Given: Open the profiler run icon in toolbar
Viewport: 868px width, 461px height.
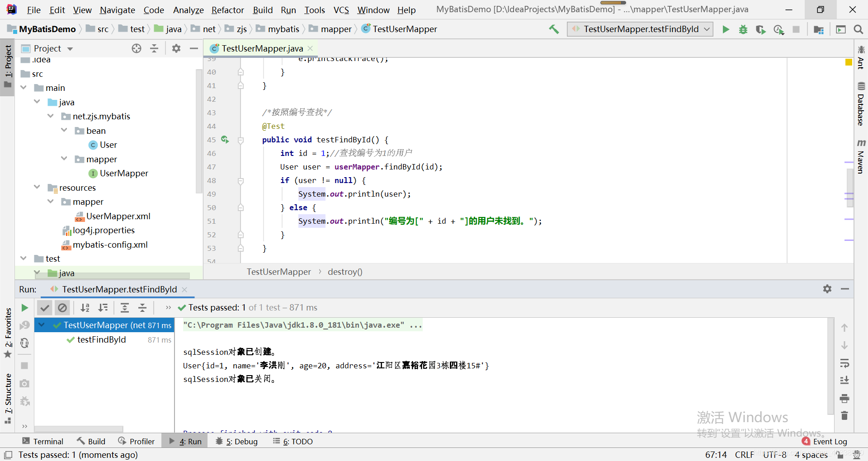Looking at the screenshot, I should click(x=778, y=29).
